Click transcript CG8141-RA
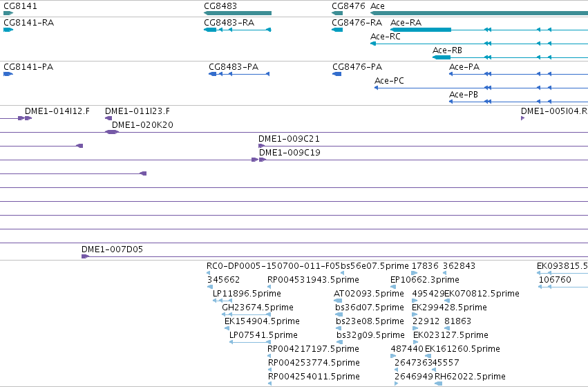The height and width of the screenshot is (387, 588). (x=28, y=23)
